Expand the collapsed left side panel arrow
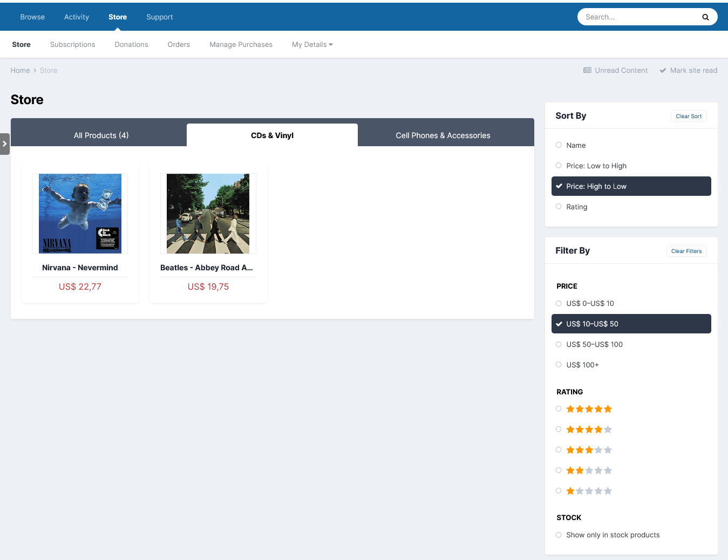This screenshot has height=560, width=728. pyautogui.click(x=4, y=144)
